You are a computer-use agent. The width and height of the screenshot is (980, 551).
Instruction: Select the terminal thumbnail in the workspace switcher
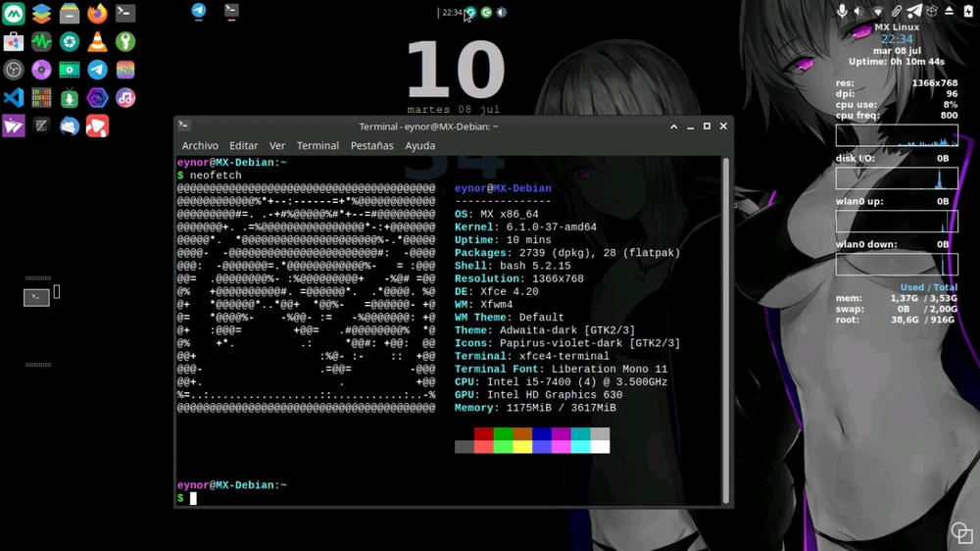(x=36, y=297)
